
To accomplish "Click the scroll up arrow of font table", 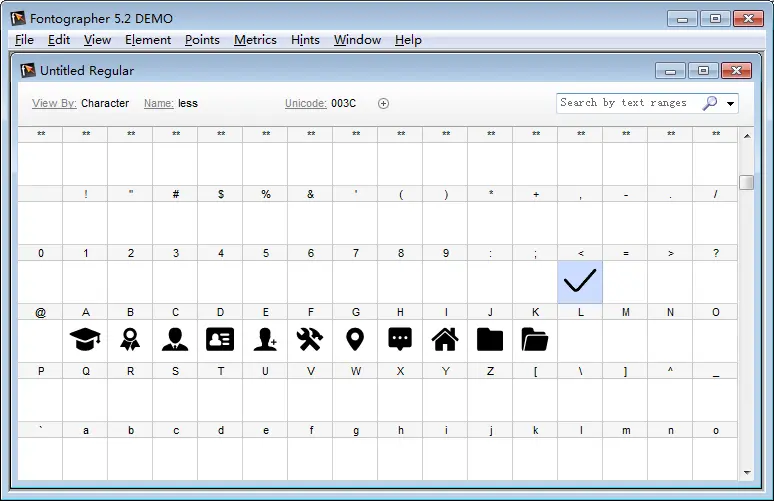I will [x=747, y=136].
